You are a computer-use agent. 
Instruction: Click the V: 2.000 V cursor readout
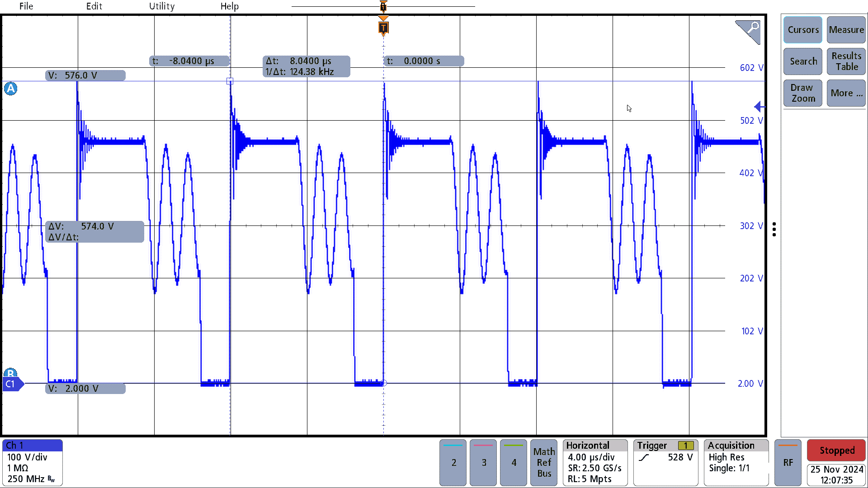(85, 389)
